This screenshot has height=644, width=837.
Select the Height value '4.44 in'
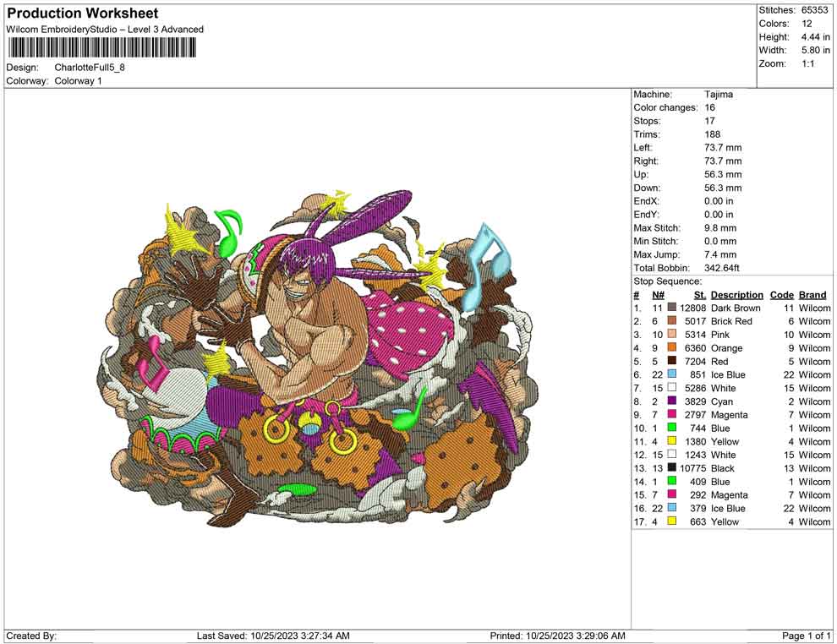pyautogui.click(x=815, y=37)
